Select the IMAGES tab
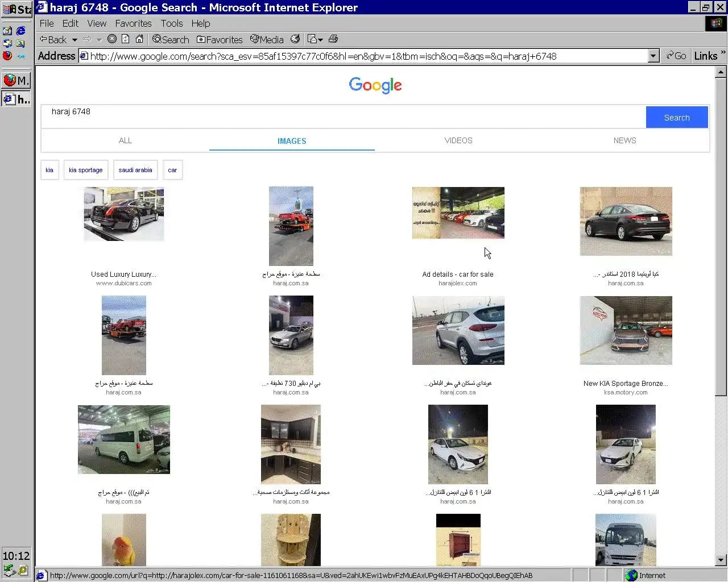 click(x=292, y=141)
